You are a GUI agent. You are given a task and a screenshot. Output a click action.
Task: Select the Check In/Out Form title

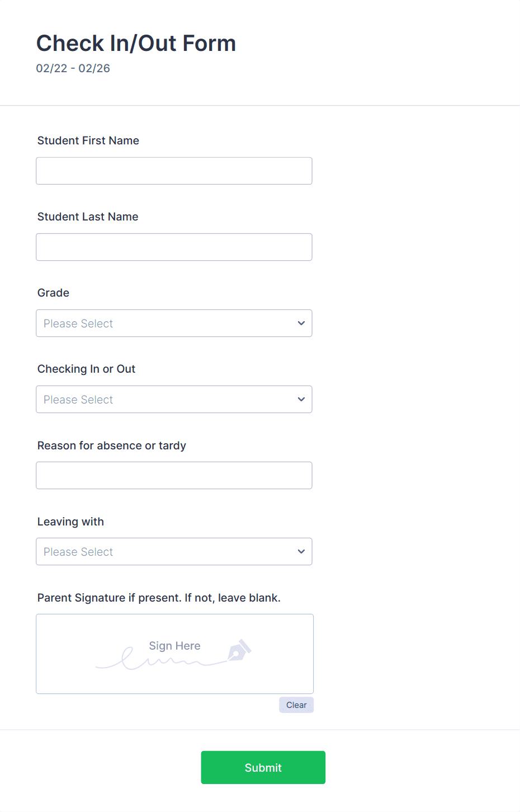(136, 43)
